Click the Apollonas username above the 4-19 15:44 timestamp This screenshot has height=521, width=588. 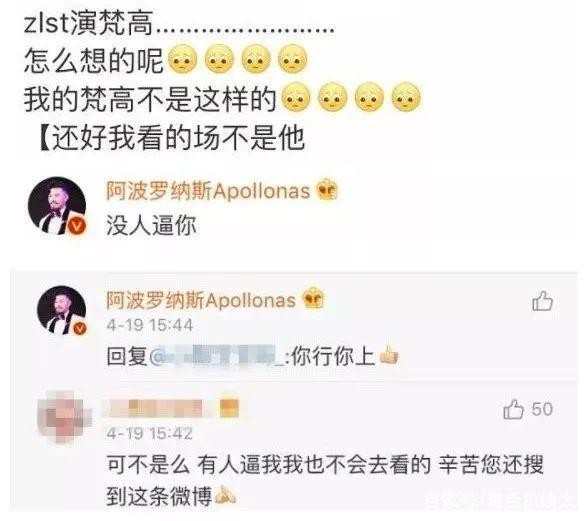201,300
